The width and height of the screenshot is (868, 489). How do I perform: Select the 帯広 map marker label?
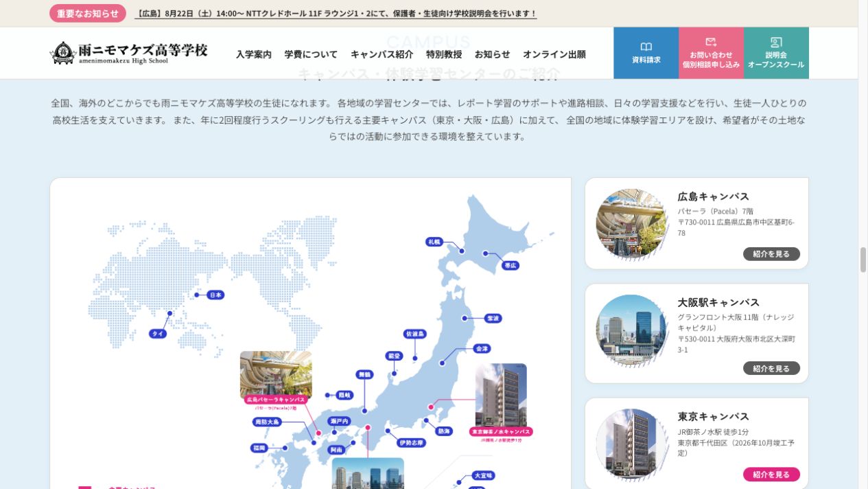pyautogui.click(x=511, y=265)
